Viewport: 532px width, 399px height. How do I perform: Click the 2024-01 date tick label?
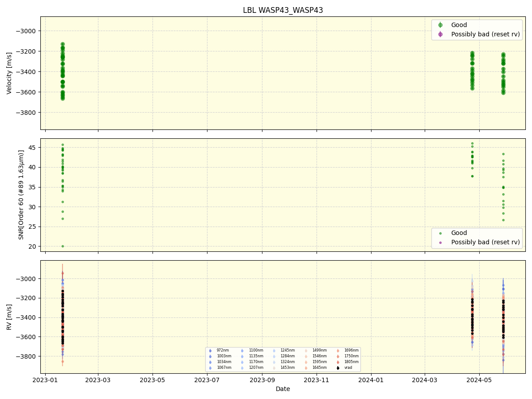coord(371,380)
